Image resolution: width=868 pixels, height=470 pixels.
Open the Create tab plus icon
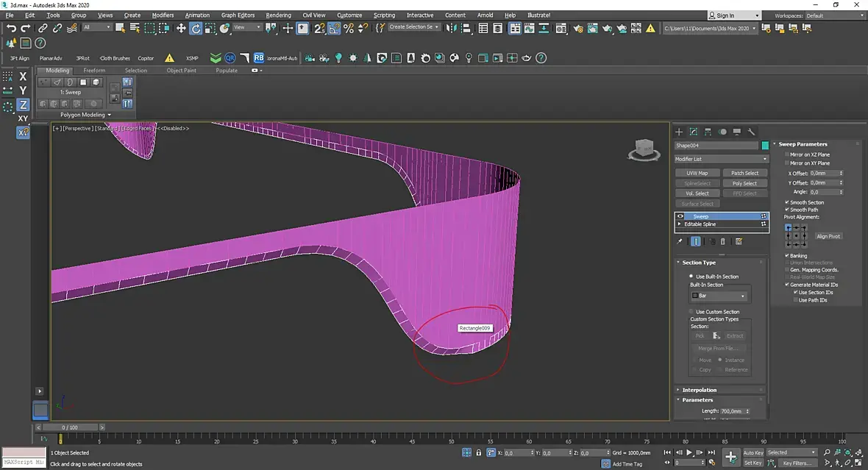coord(679,132)
